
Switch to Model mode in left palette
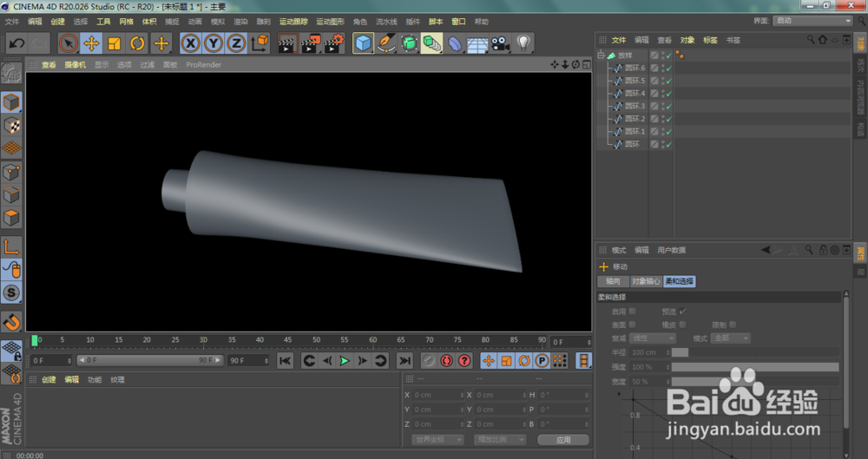(11, 102)
